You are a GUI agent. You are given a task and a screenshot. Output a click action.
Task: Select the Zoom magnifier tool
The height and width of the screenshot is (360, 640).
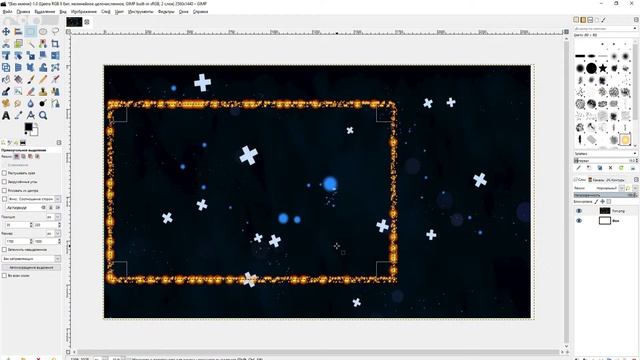[x=42, y=116]
